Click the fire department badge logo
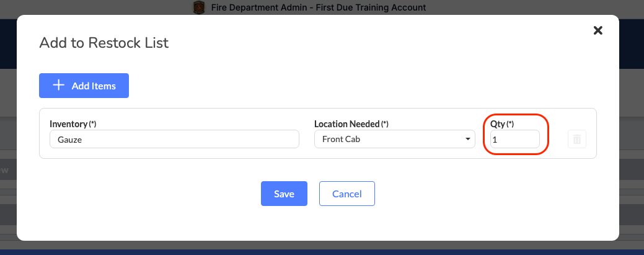This screenshot has height=255, width=644. click(x=199, y=7)
